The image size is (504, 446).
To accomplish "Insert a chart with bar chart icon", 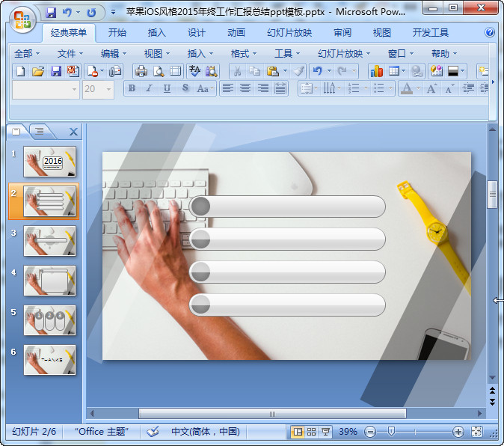I will tap(376, 71).
